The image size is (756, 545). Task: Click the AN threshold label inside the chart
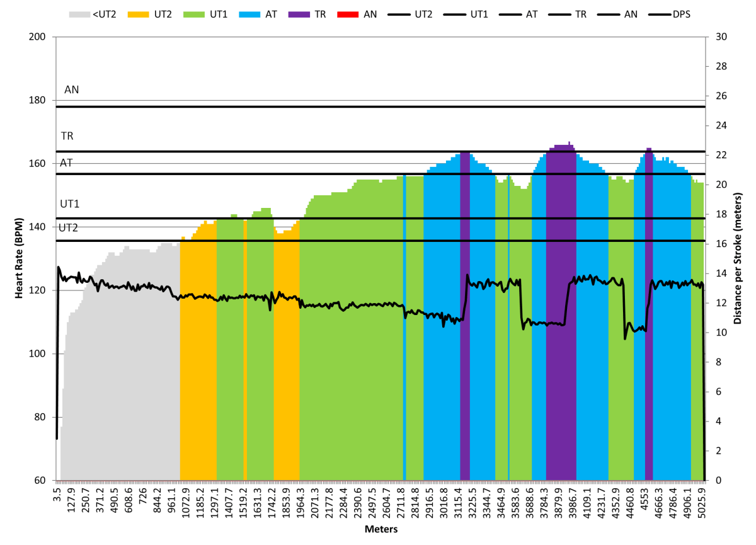click(72, 90)
